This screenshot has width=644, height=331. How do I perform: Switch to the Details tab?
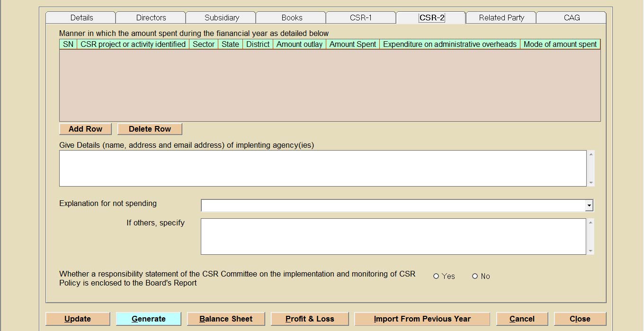[81, 18]
